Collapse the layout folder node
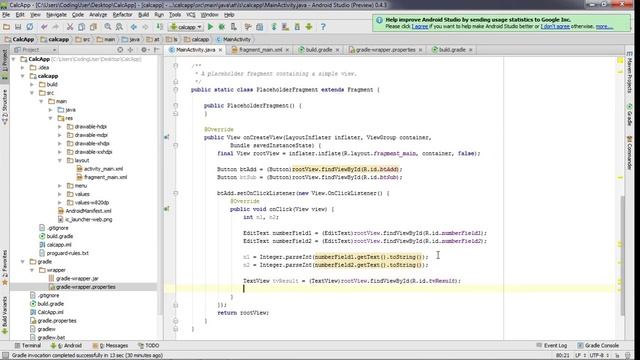Screen dimensions: 640x360 click(x=60, y=160)
